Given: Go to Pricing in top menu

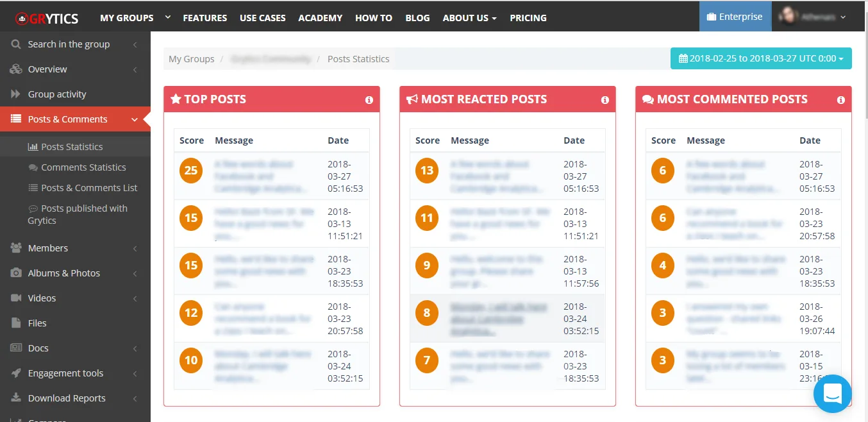Looking at the screenshot, I should [x=528, y=18].
